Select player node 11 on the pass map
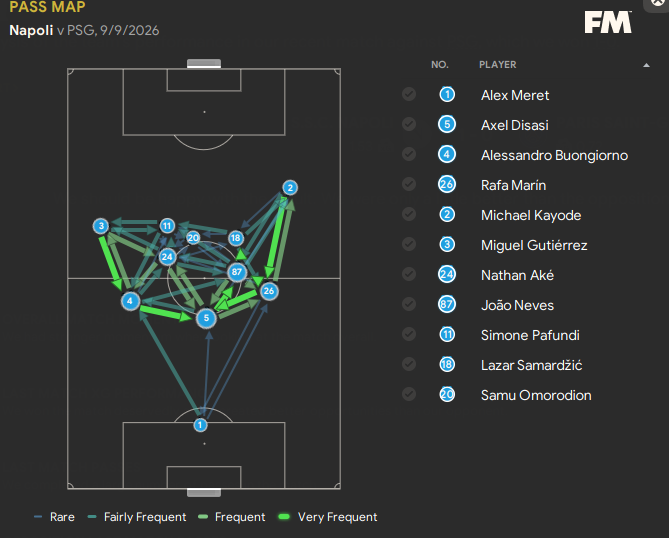Image resolution: width=669 pixels, height=538 pixels. [167, 225]
